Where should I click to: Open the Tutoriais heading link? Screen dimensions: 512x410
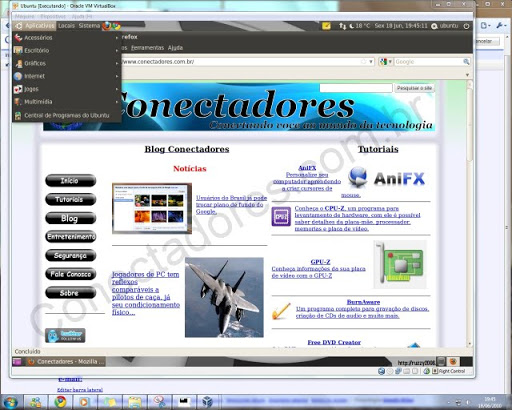pyautogui.click(x=378, y=149)
